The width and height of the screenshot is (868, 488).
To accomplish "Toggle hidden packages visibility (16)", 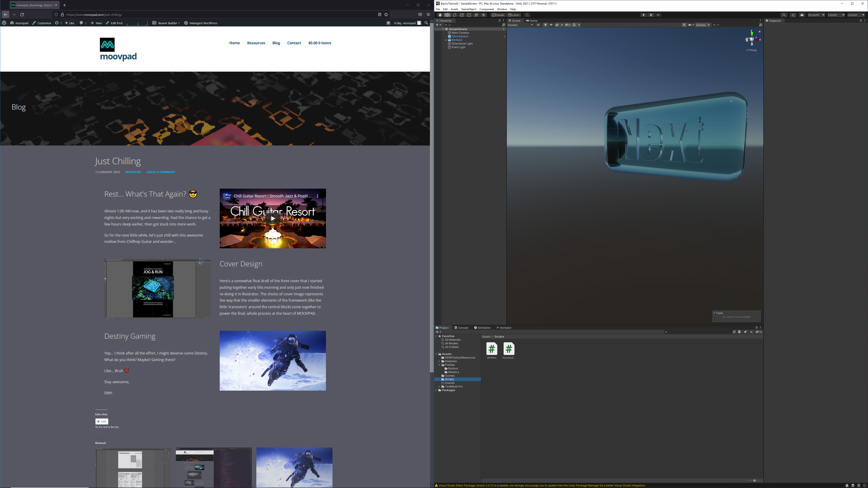I will pyautogui.click(x=759, y=332).
